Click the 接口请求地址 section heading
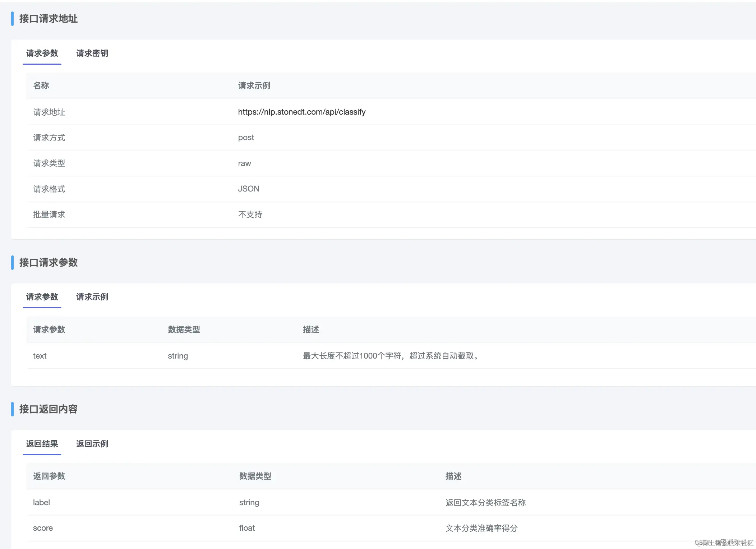The height and width of the screenshot is (549, 756). [48, 19]
